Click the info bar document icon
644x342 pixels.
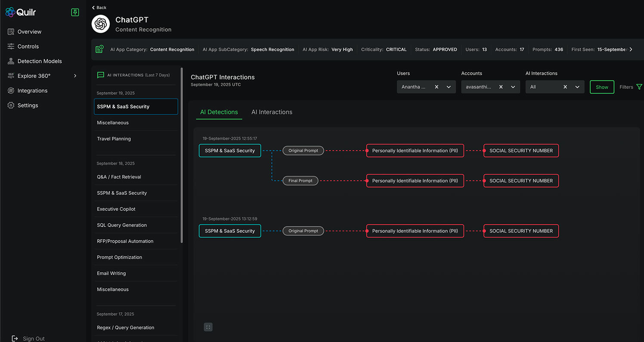(x=99, y=49)
